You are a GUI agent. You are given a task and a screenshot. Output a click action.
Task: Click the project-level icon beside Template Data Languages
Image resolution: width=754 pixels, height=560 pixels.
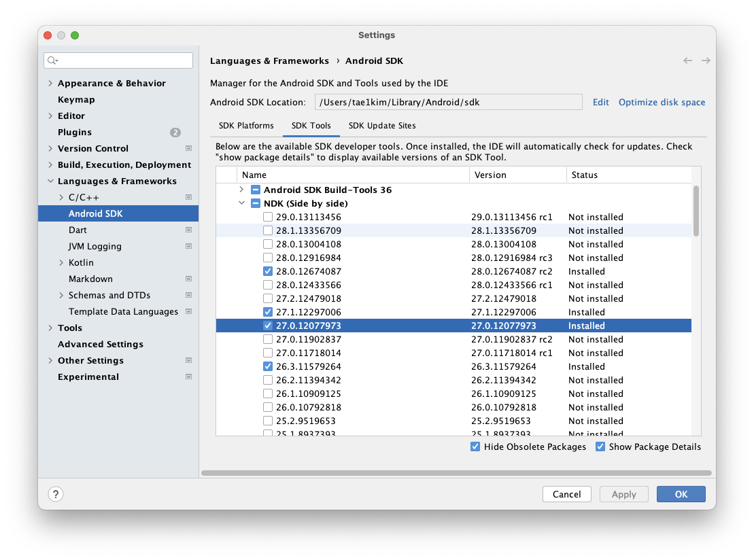pos(188,312)
